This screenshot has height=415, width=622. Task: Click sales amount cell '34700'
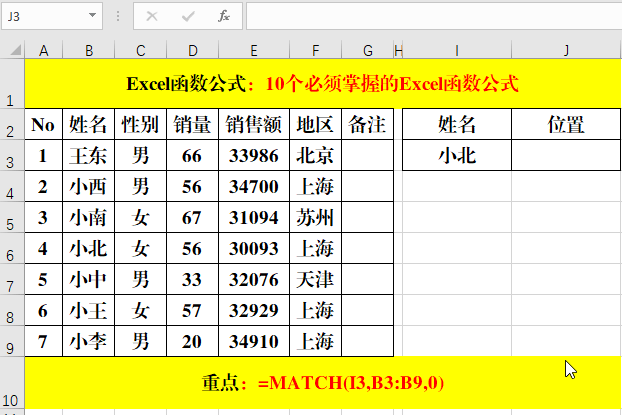click(254, 186)
